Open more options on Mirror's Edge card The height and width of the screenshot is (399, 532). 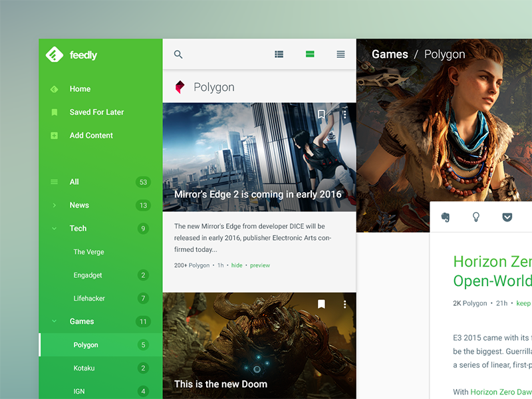pos(344,114)
